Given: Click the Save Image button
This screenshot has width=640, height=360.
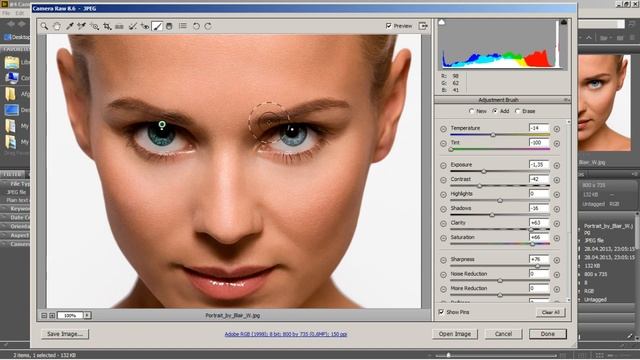Looking at the screenshot, I should 65,334.
